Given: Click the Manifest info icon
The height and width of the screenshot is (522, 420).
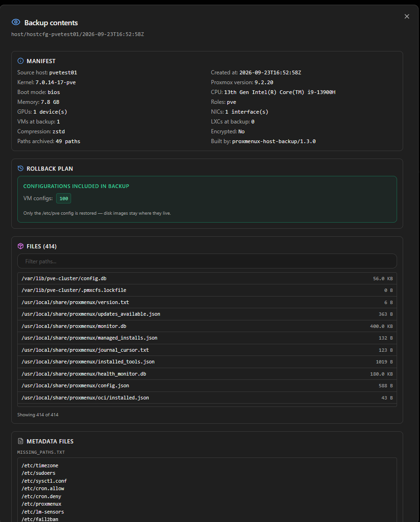Looking at the screenshot, I should click(x=20, y=61).
